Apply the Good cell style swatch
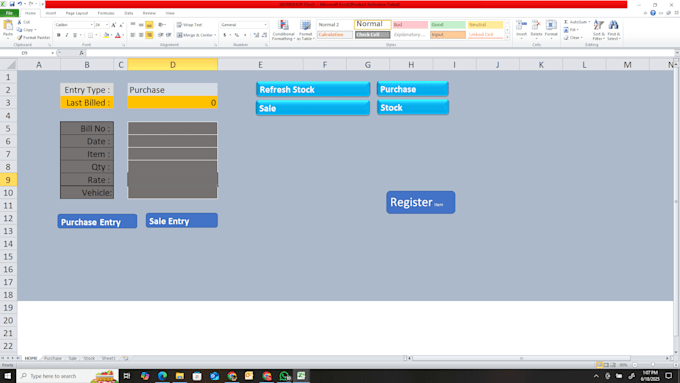Screen dimensions: 680x383 point(448,25)
